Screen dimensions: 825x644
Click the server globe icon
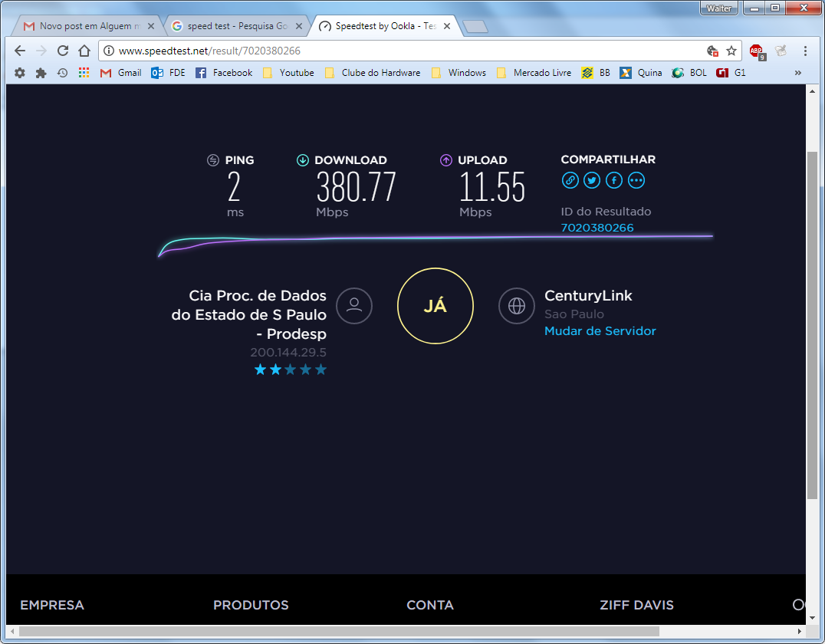coord(517,306)
